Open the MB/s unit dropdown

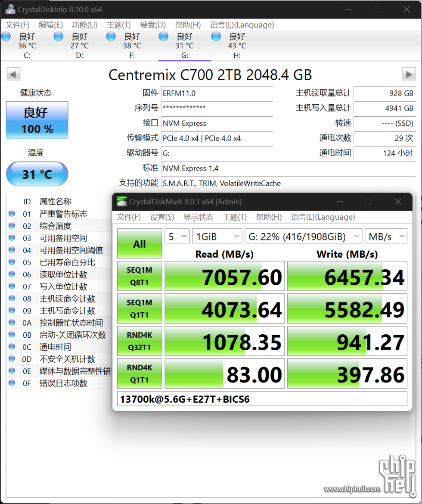click(x=386, y=236)
